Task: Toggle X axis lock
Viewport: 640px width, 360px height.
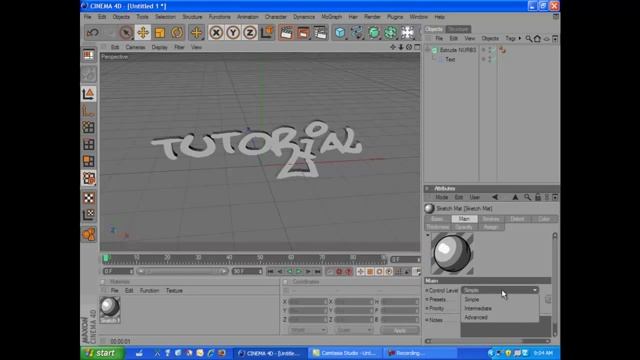Action: pos(216,33)
